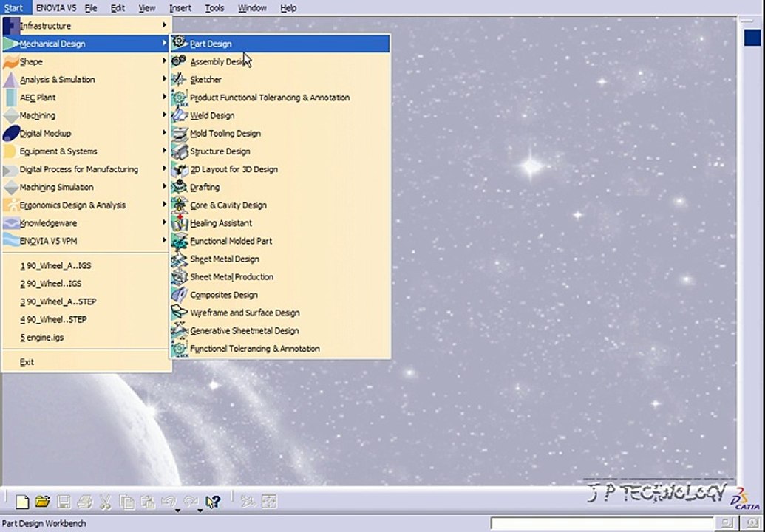The image size is (765, 532).
Task: Open recent file 1 90_Wheel_A..IGS
Action: pos(86,266)
